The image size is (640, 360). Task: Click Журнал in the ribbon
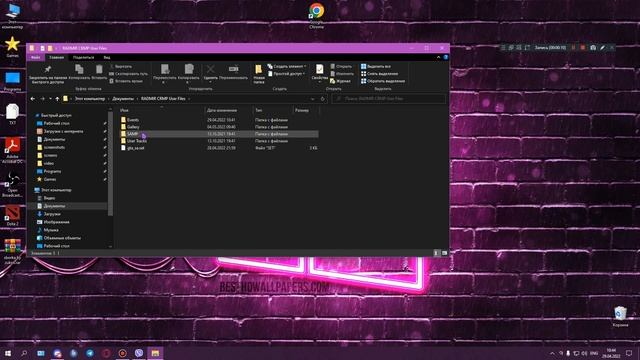340,81
